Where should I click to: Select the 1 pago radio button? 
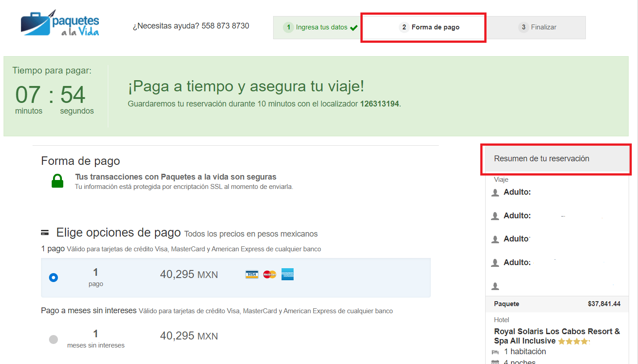click(53, 278)
